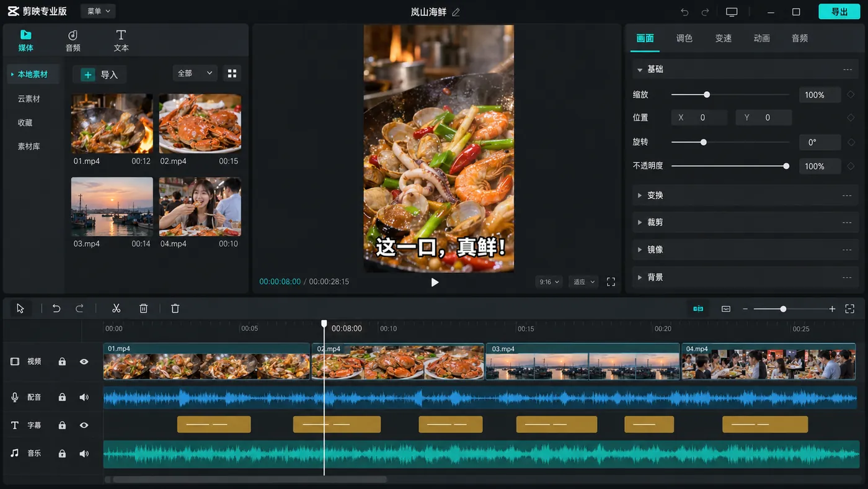Expand the 背景 section
The image size is (868, 489).
tap(745, 277)
